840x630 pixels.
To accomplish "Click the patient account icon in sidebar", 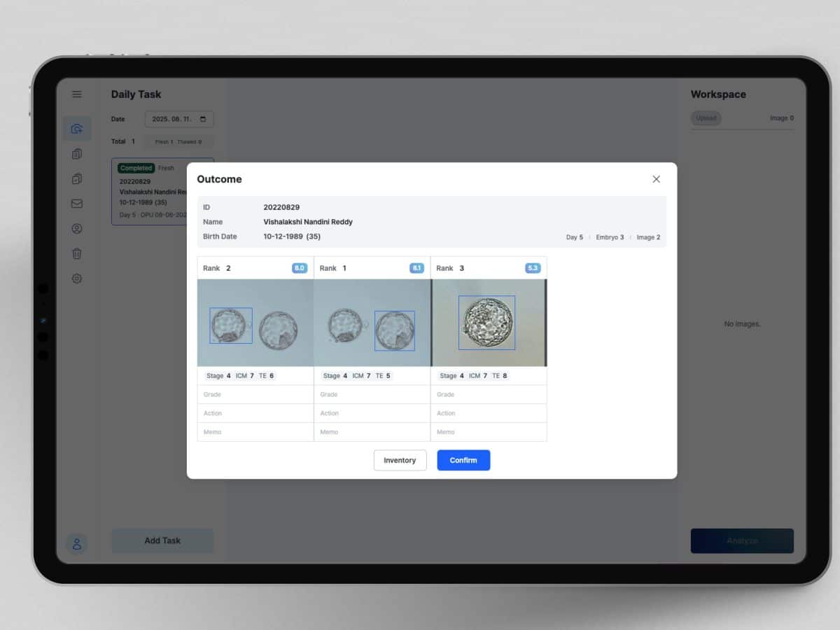I will 77,228.
